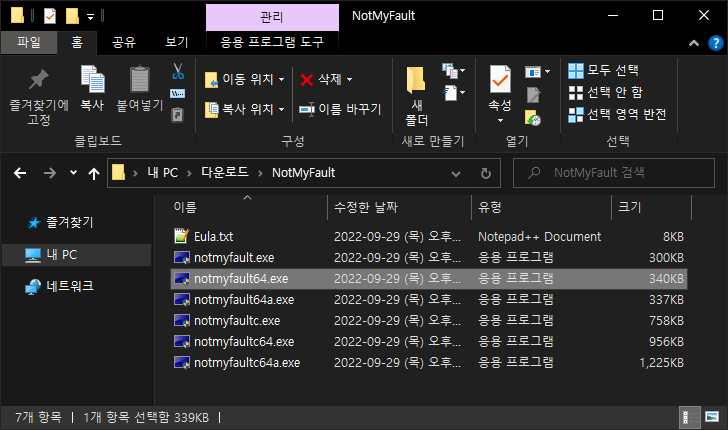The width and height of the screenshot is (728, 430).
Task: Click the Copy (복사) ribbon icon
Action: click(x=92, y=79)
